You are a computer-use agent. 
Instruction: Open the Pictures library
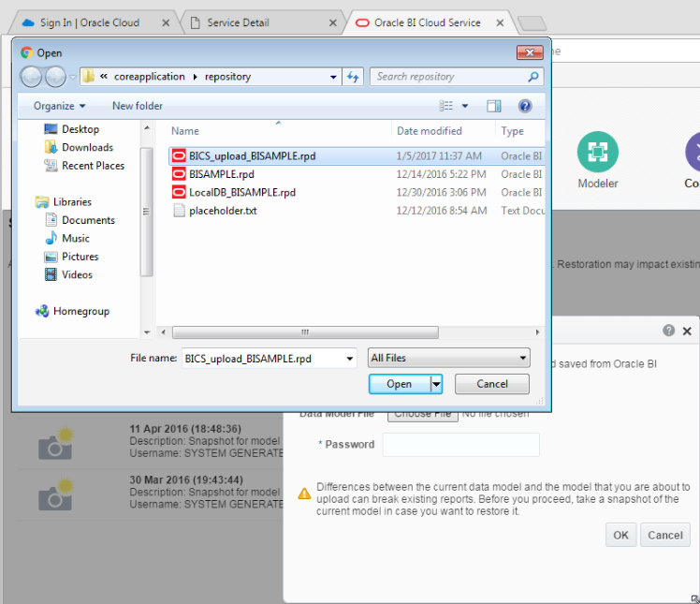click(x=71, y=257)
